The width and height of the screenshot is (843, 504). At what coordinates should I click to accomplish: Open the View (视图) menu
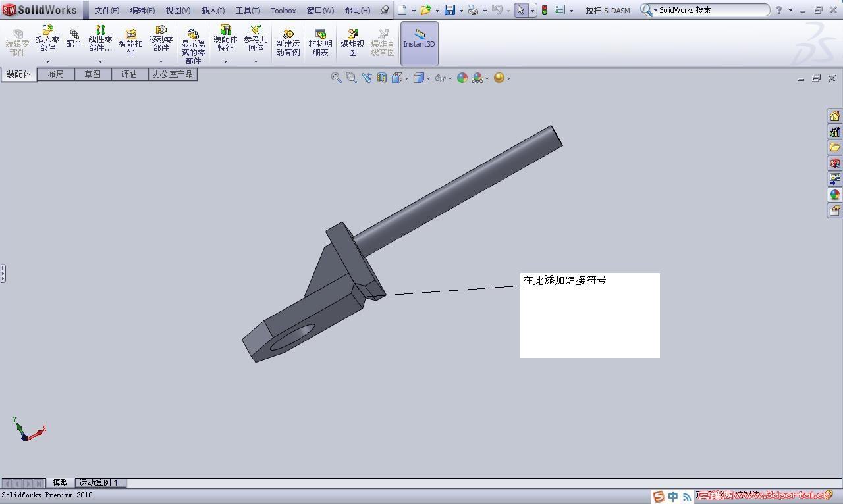178,10
